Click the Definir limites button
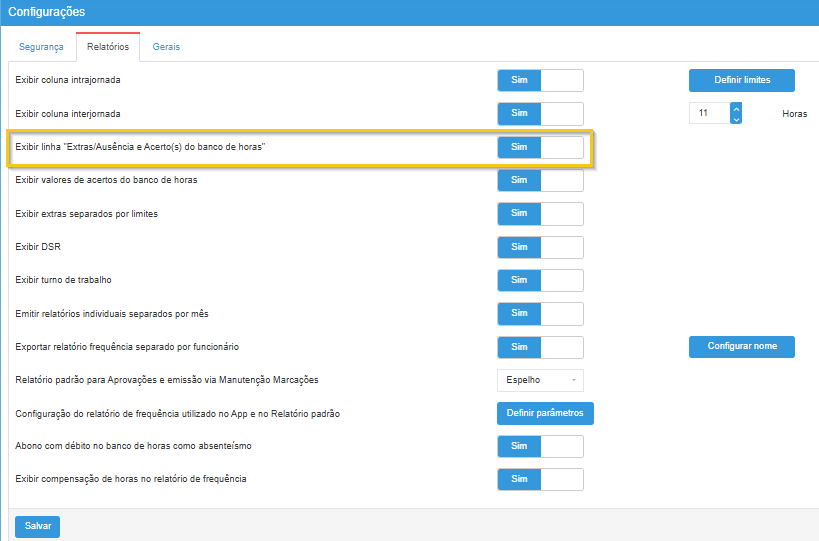This screenshot has width=819, height=541. pyautogui.click(x=741, y=80)
